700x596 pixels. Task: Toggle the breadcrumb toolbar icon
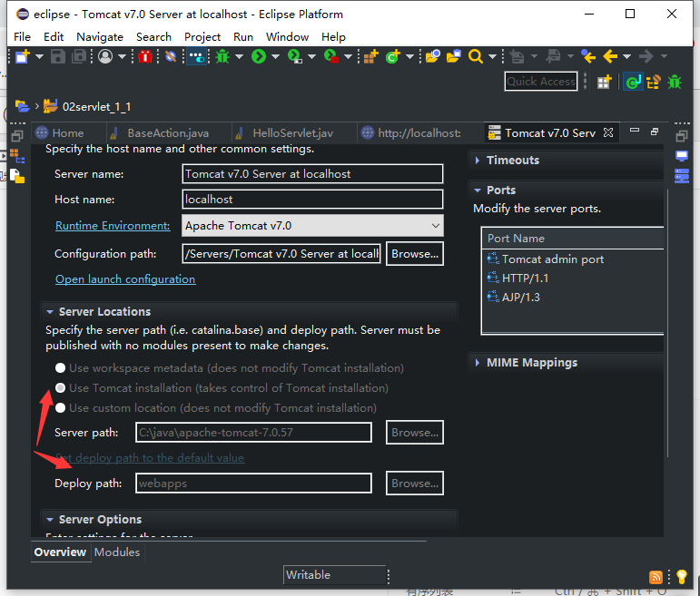(x=196, y=56)
